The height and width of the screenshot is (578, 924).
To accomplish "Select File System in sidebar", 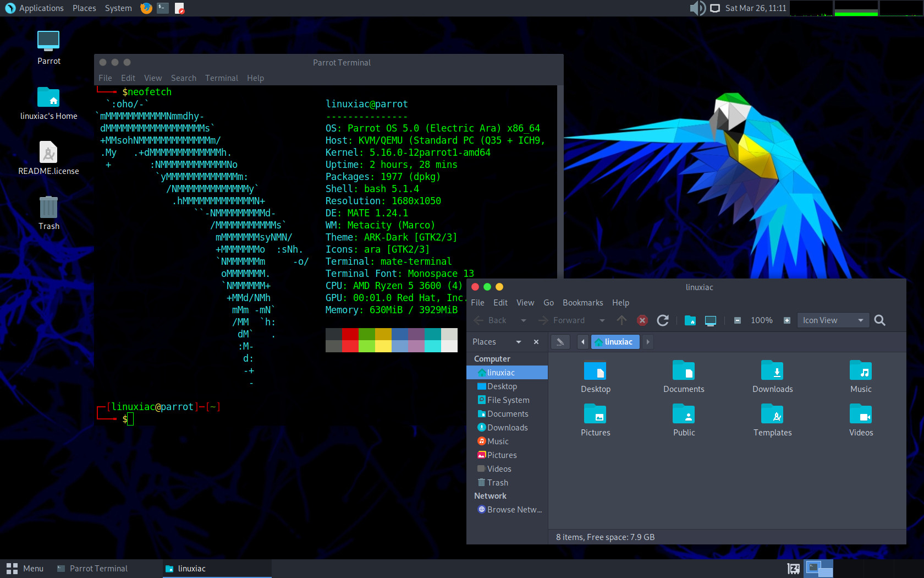I will [507, 400].
